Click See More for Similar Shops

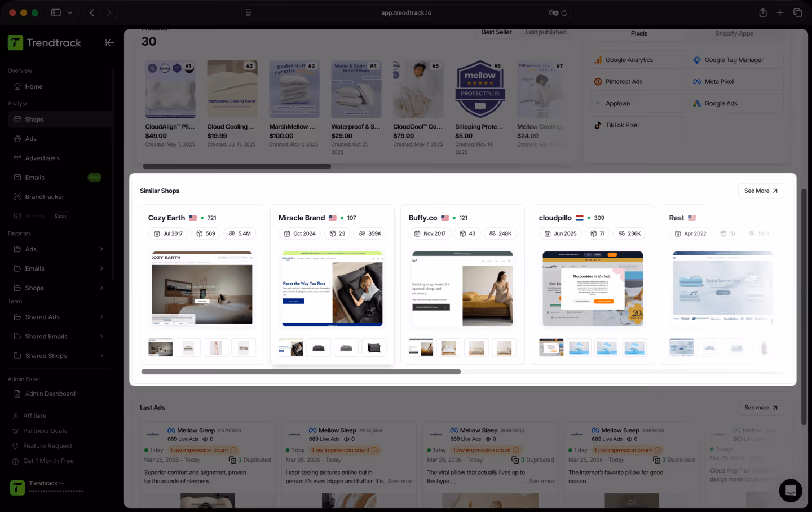click(761, 191)
